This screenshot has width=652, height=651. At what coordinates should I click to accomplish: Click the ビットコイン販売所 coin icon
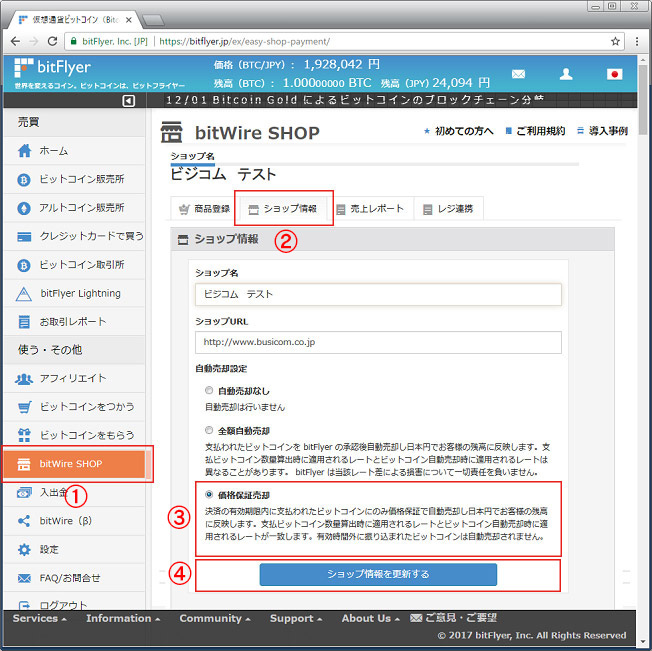(24, 180)
